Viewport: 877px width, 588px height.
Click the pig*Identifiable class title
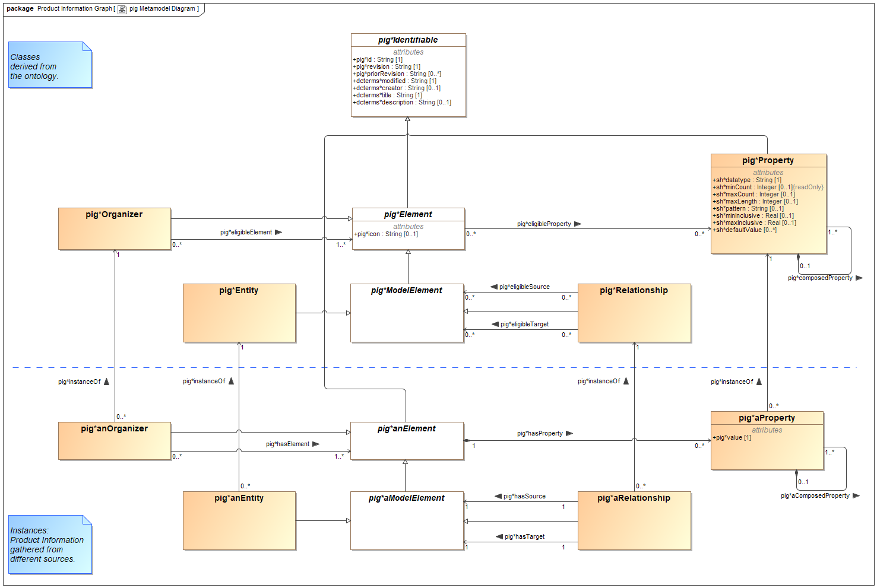click(408, 40)
